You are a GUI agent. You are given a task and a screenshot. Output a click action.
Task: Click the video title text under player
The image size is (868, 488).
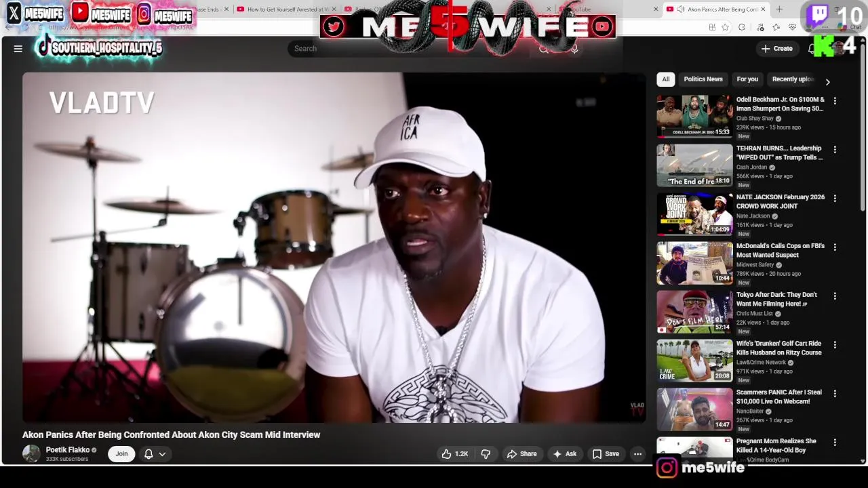coord(171,435)
